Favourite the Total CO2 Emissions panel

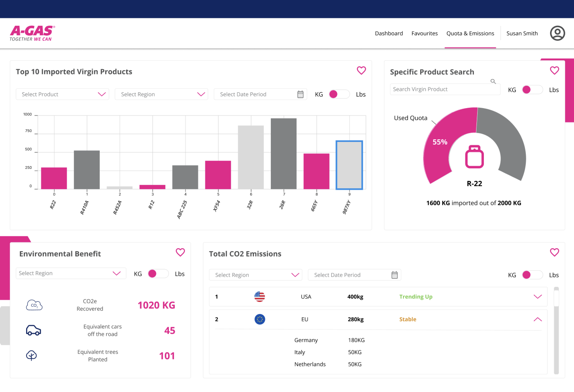(555, 253)
